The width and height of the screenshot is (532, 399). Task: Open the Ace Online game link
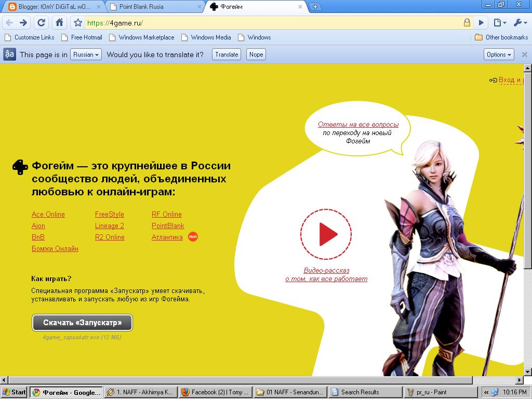(x=48, y=214)
